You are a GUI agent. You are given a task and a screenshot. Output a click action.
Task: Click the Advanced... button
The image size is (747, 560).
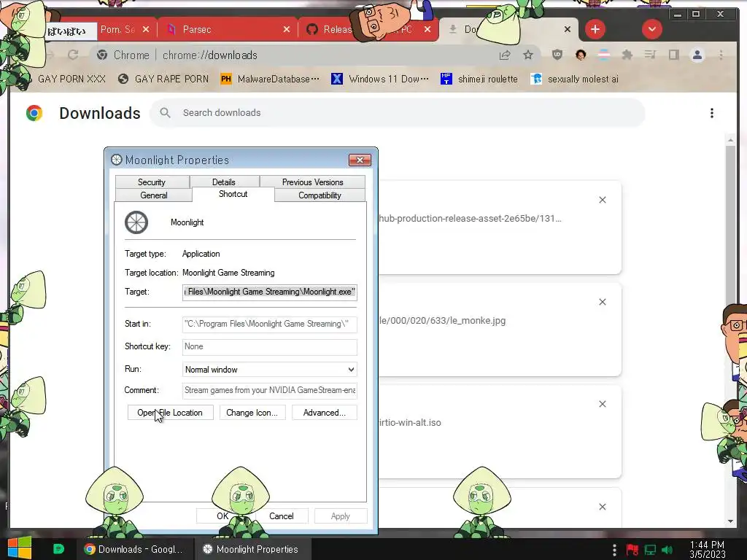325,413
